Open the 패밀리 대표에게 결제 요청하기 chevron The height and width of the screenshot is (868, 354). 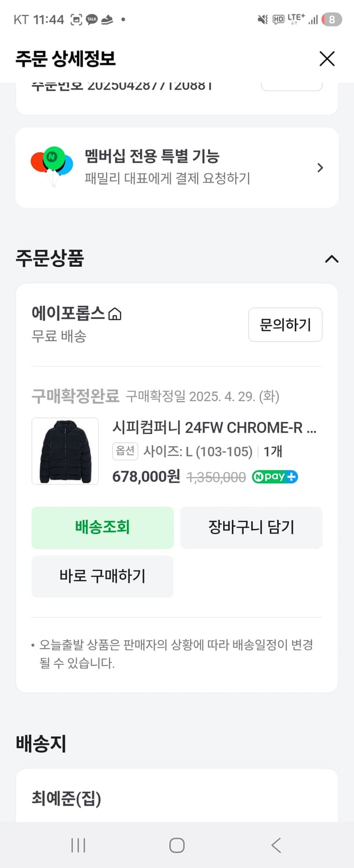(320, 167)
